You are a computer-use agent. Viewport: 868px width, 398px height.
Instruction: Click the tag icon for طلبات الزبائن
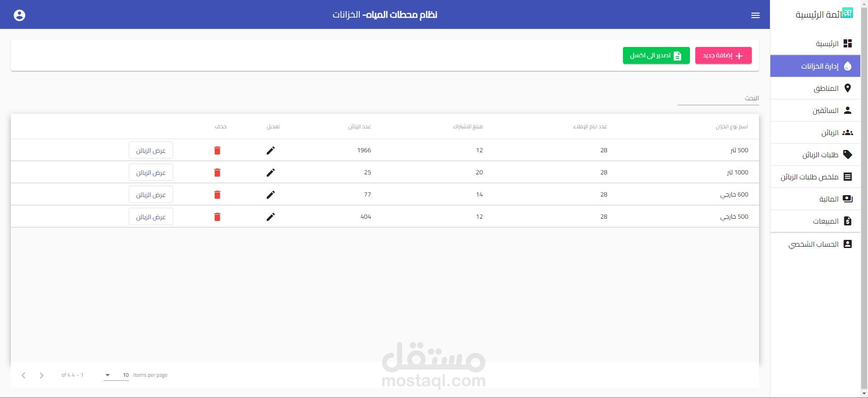(x=848, y=155)
